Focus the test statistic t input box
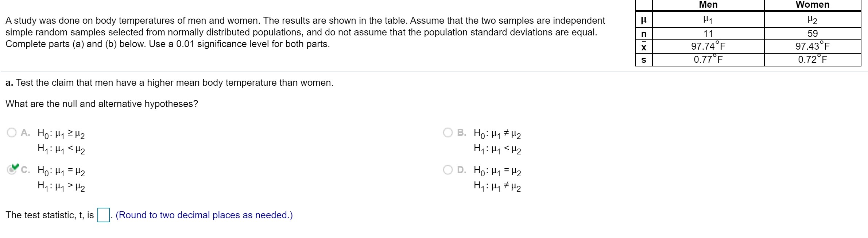The width and height of the screenshot is (868, 238). pyautogui.click(x=104, y=215)
